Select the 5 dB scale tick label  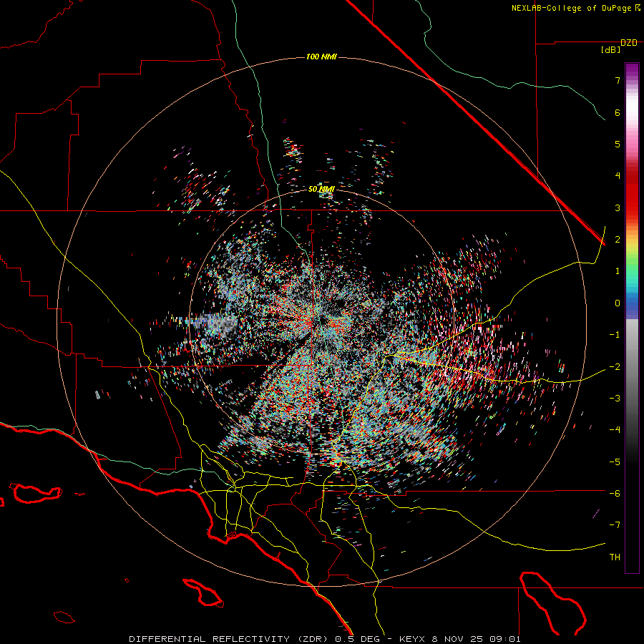[618, 144]
